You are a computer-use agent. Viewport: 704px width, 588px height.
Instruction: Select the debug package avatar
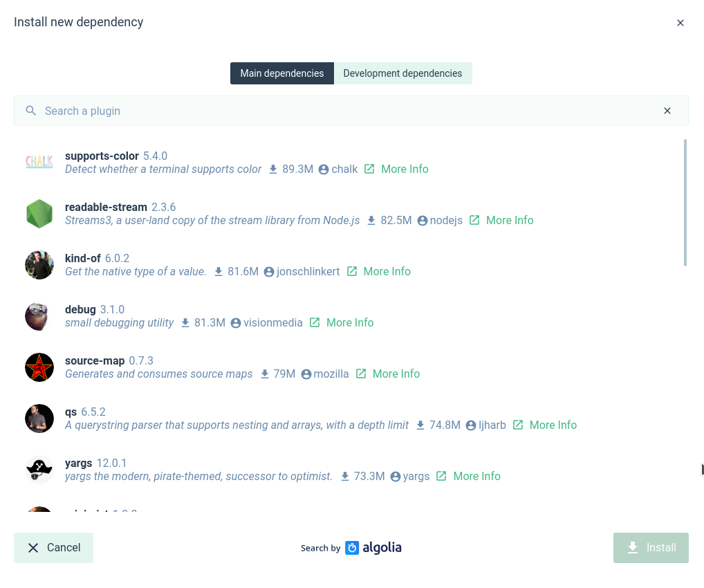point(39,316)
